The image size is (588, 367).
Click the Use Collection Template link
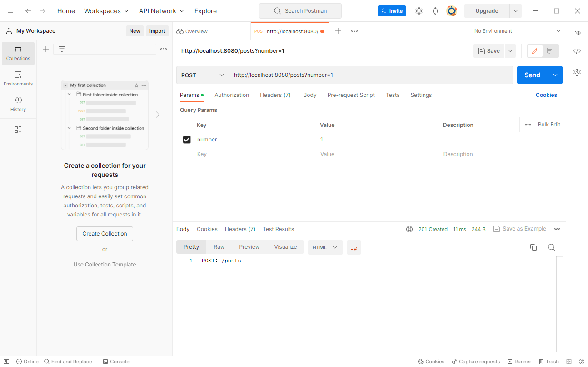[x=105, y=265]
